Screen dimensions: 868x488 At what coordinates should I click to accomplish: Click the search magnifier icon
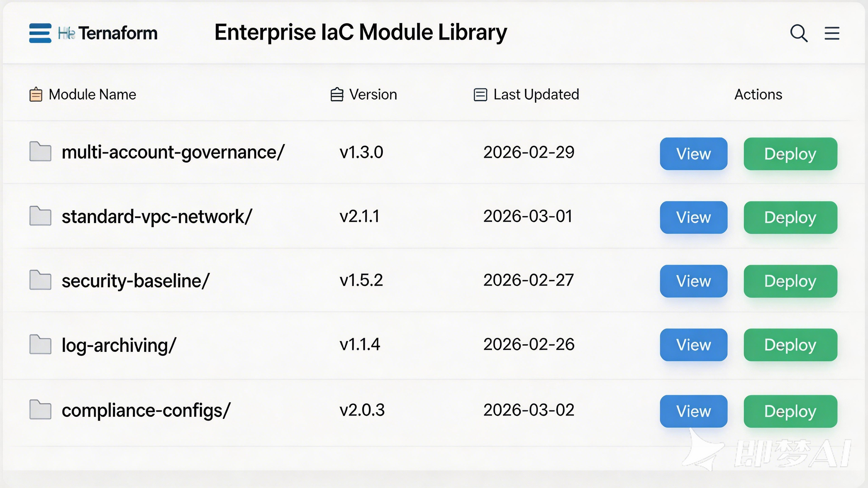tap(799, 33)
